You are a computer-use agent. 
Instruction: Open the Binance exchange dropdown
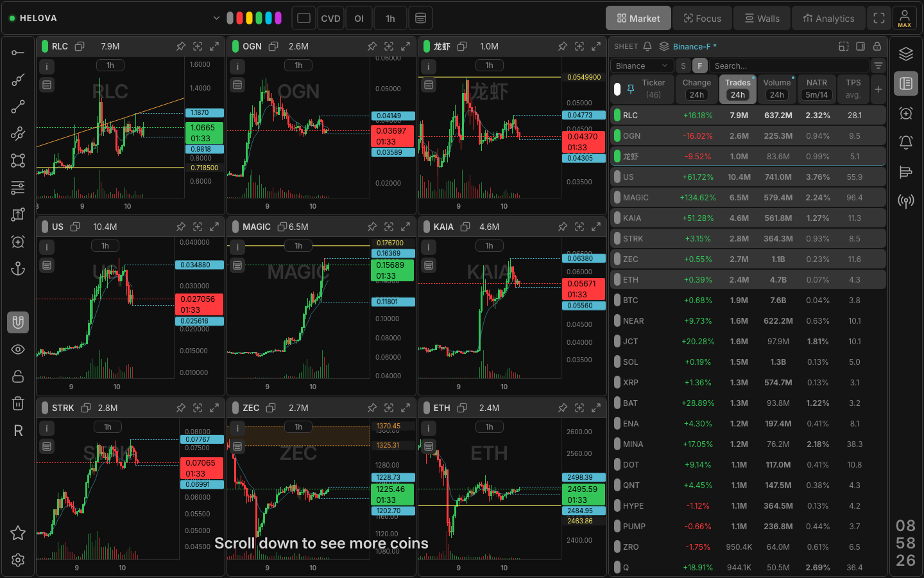[x=642, y=66]
